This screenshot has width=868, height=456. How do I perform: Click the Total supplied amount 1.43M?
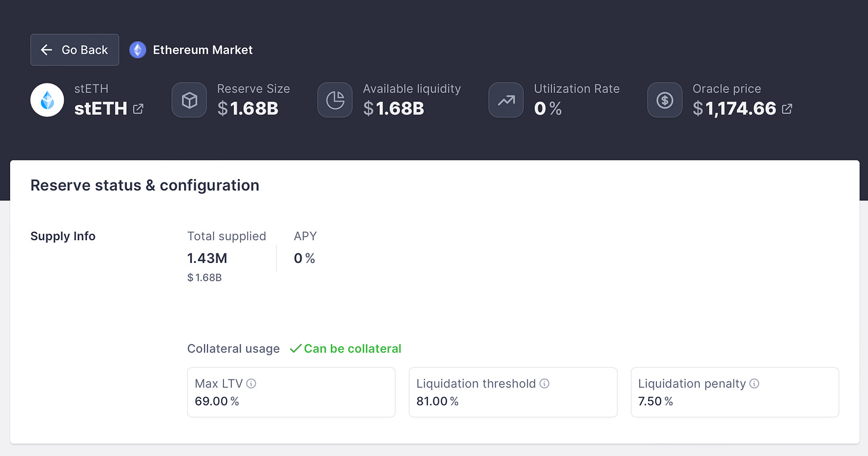pos(207,258)
